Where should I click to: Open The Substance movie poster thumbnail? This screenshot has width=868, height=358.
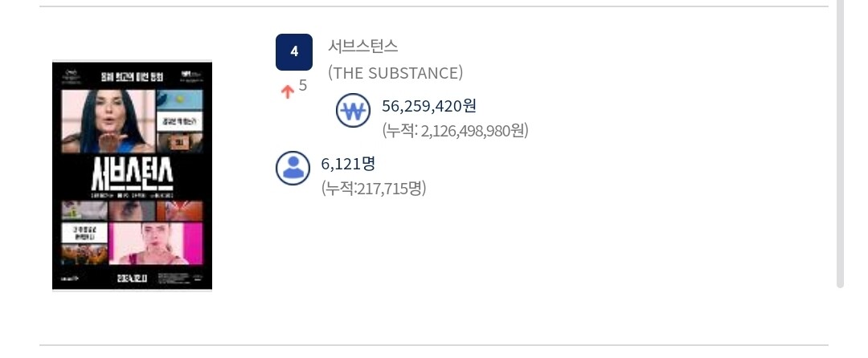(x=132, y=175)
